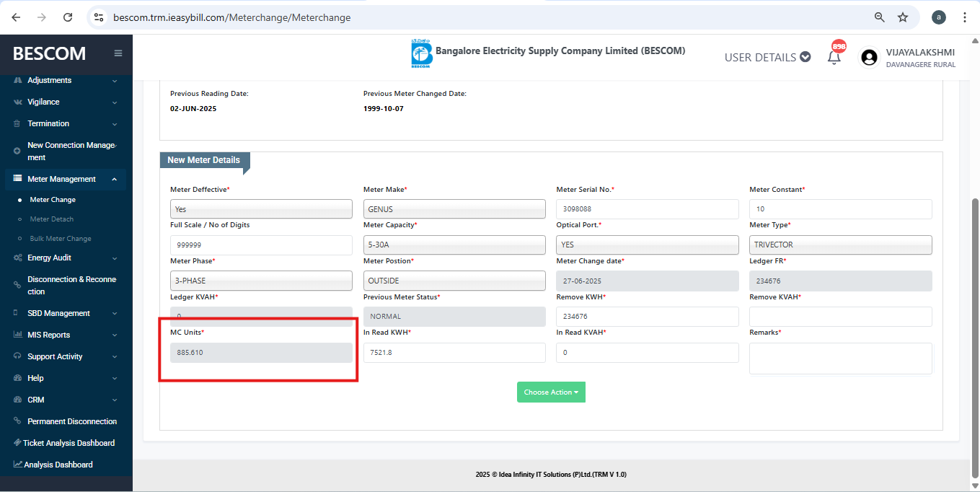Open the Analysis Dashboard link
The height and width of the screenshot is (492, 980).
(x=58, y=465)
